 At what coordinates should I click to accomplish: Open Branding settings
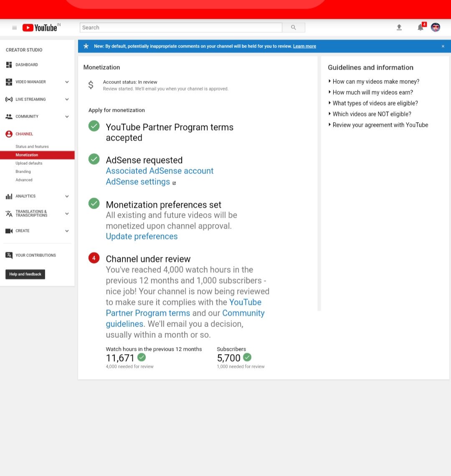point(23,171)
